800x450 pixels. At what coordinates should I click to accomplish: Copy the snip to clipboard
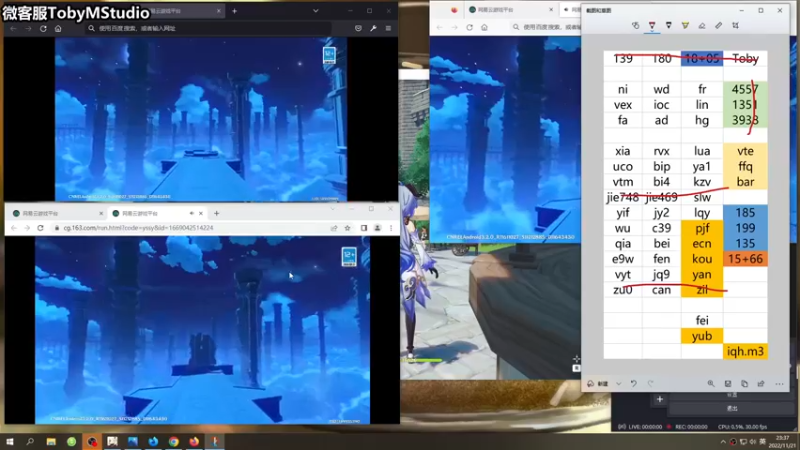click(x=744, y=384)
